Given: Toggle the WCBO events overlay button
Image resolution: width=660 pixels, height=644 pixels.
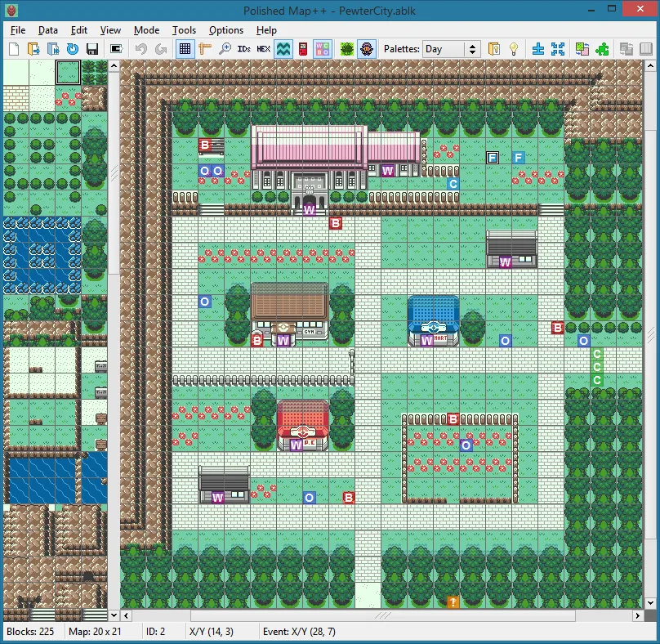Looking at the screenshot, I should [x=323, y=49].
